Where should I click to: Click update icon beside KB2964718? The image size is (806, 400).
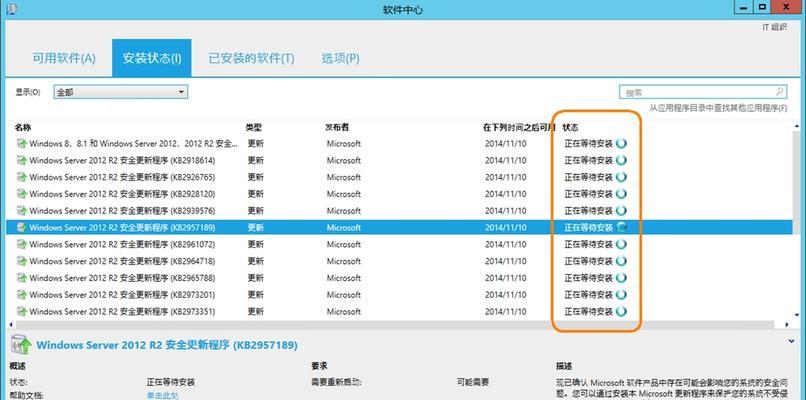[x=22, y=261]
